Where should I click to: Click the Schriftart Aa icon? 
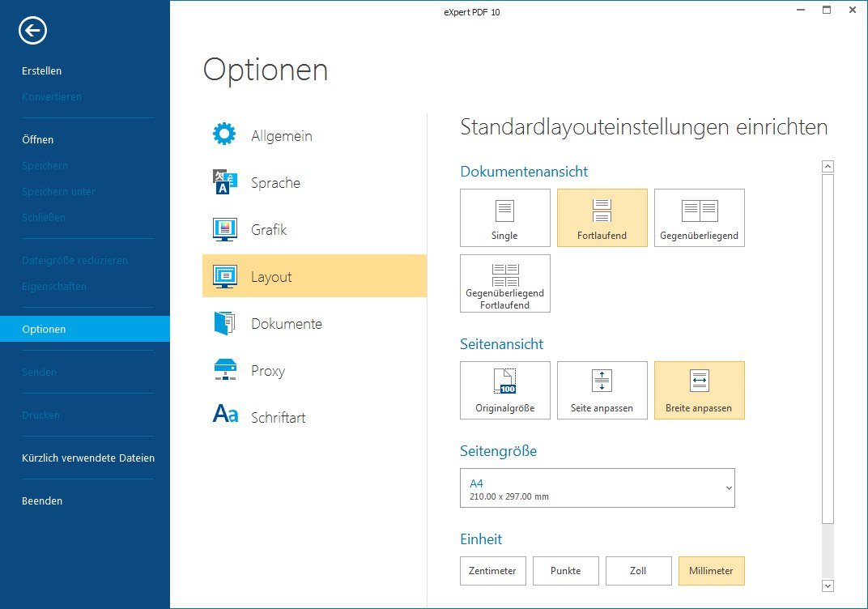(x=225, y=413)
